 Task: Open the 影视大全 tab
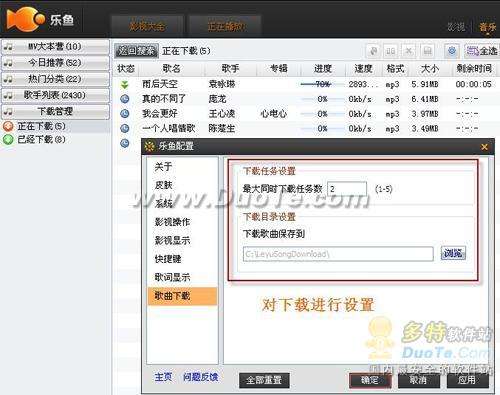tap(147, 26)
